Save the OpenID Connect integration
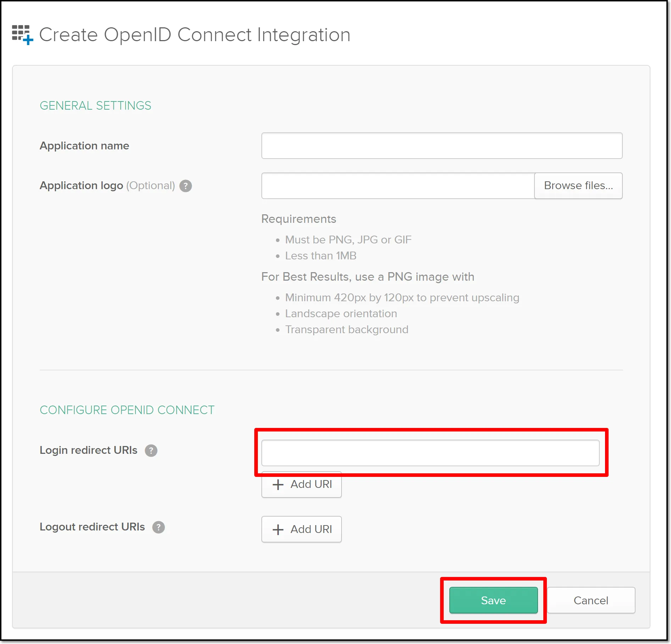 point(494,600)
